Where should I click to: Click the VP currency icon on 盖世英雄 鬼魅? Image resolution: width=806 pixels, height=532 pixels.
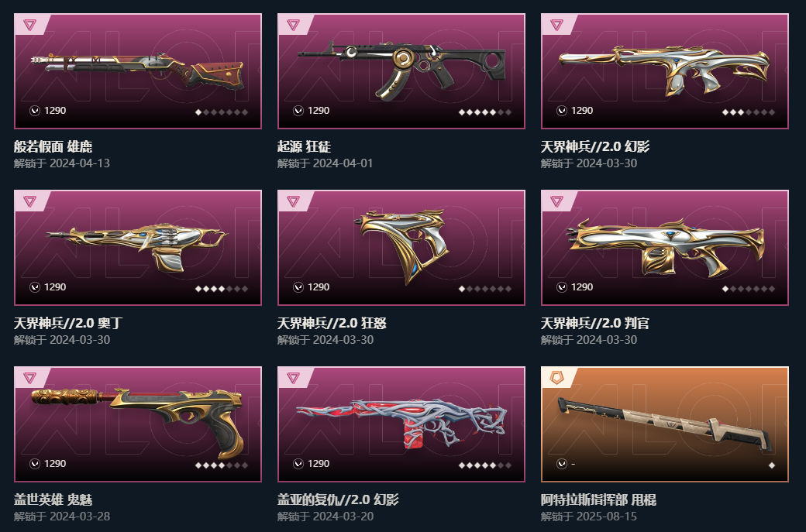pyautogui.click(x=35, y=464)
